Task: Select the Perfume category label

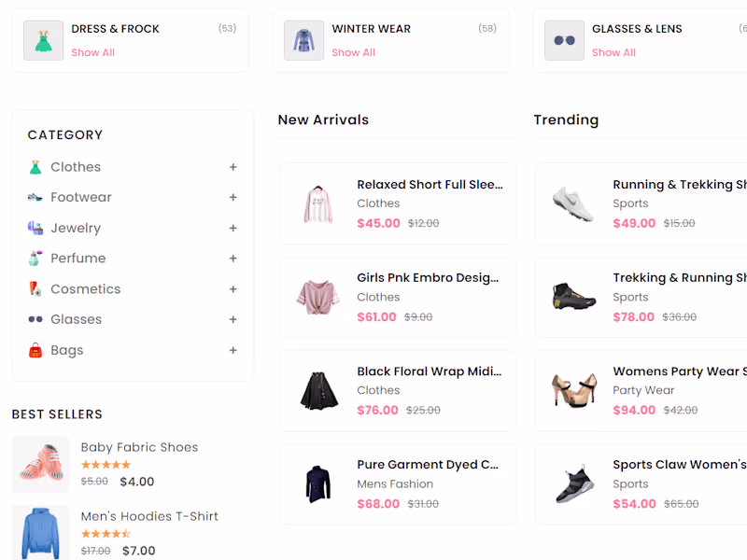Action: (x=78, y=259)
